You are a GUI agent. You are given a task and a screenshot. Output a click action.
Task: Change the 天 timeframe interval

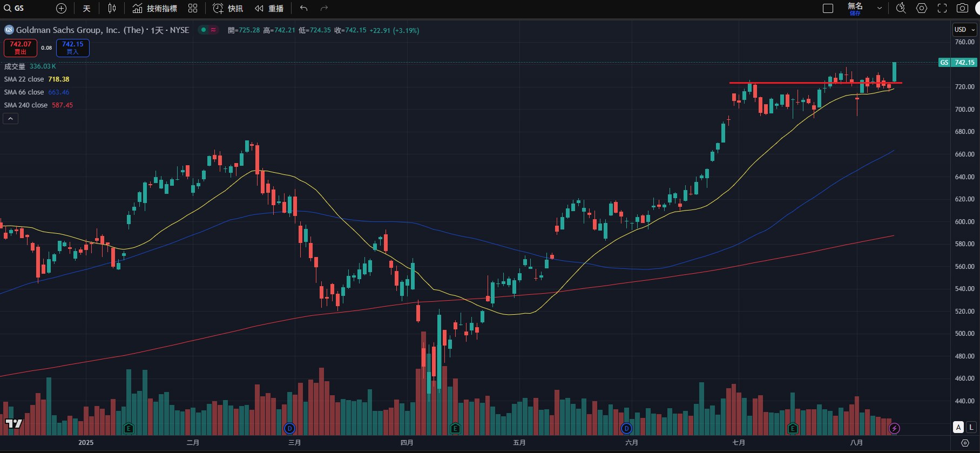[86, 8]
